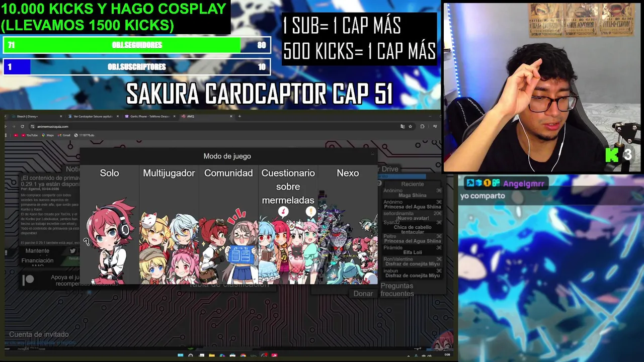Click the señordinamita ¡Nuevo avatar! entry
This screenshot has width=644, height=362.
coord(412,216)
